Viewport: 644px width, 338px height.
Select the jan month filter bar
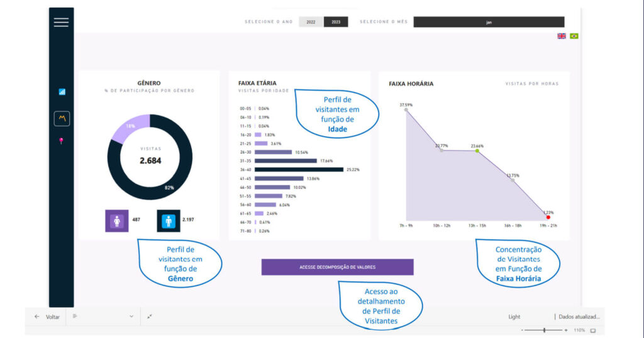pyautogui.click(x=489, y=22)
